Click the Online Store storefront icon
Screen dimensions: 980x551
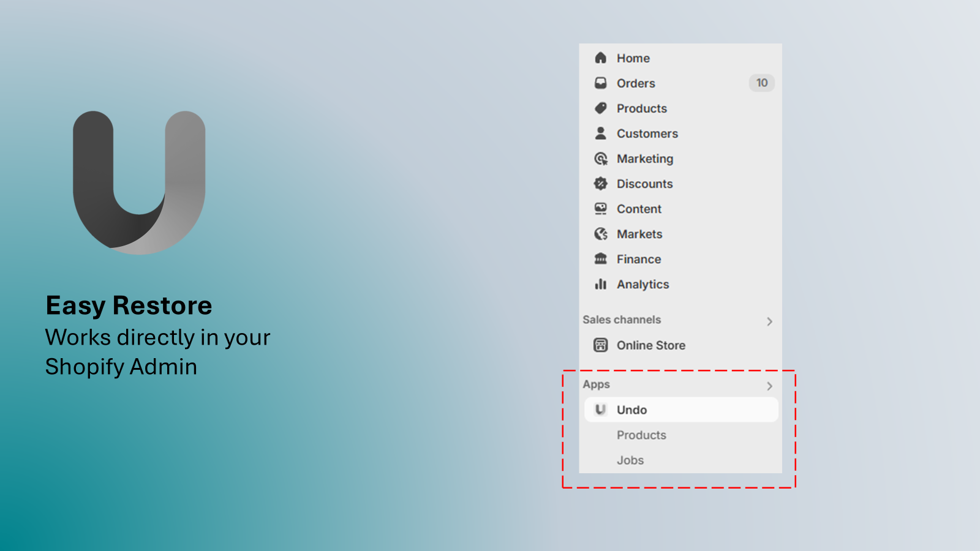pos(601,345)
